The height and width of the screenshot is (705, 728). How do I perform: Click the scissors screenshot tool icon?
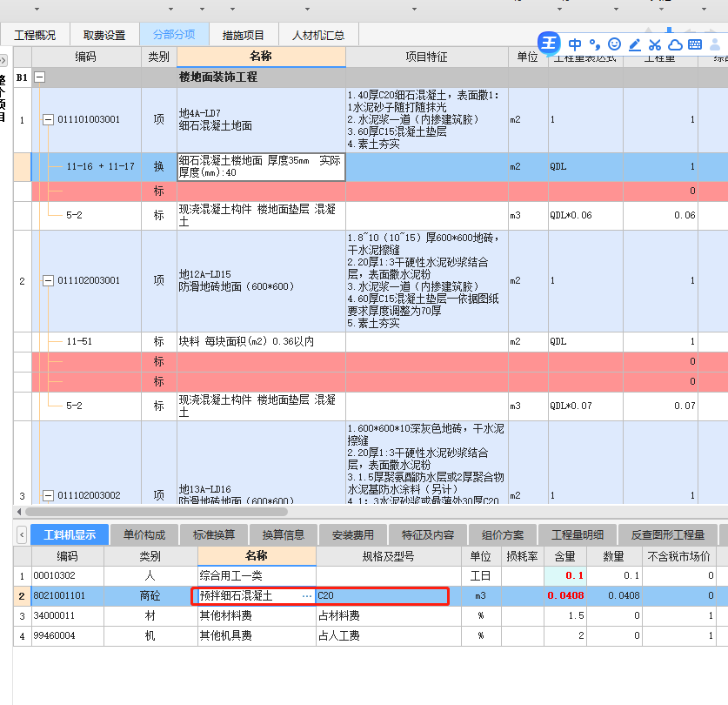(655, 44)
